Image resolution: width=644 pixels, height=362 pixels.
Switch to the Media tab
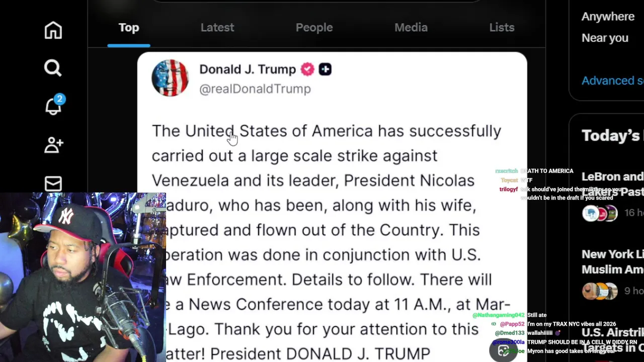[x=411, y=28]
